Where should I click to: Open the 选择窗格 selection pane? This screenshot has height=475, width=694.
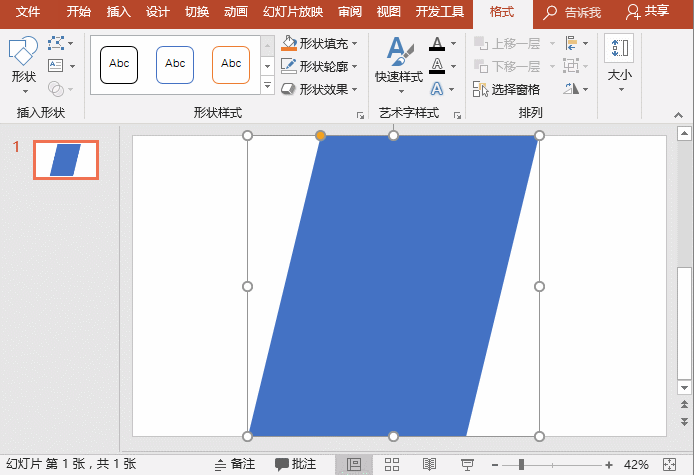click(x=507, y=89)
